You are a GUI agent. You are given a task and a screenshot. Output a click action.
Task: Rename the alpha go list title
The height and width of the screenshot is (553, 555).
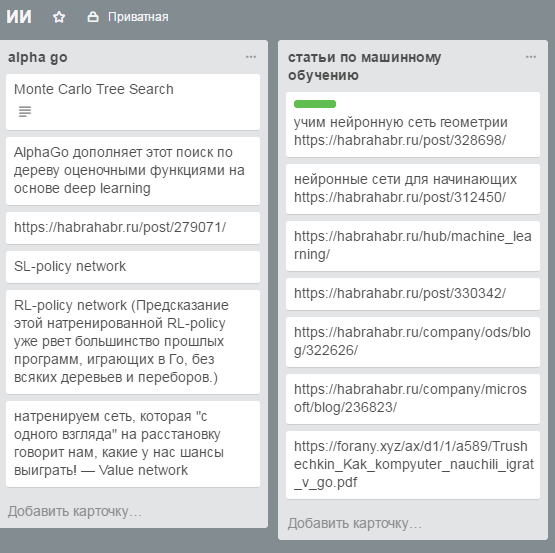point(38,57)
